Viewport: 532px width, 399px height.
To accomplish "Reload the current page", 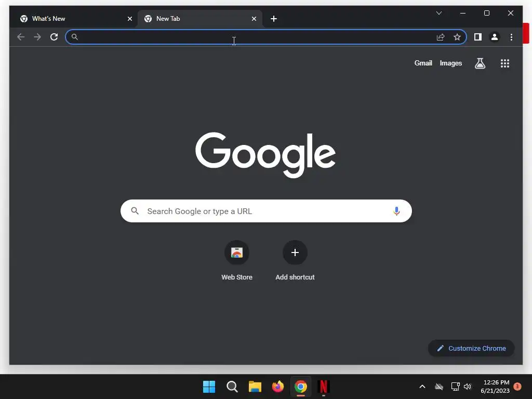I will tap(54, 37).
